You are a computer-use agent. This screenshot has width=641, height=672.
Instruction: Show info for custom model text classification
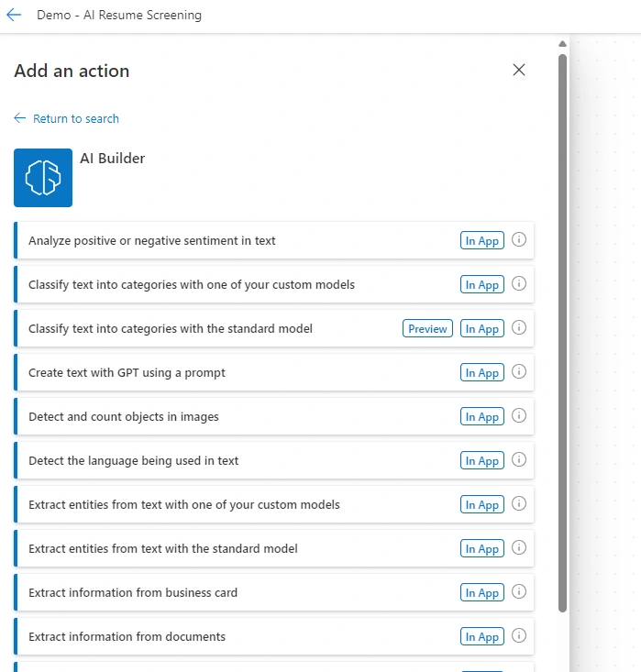(519, 283)
